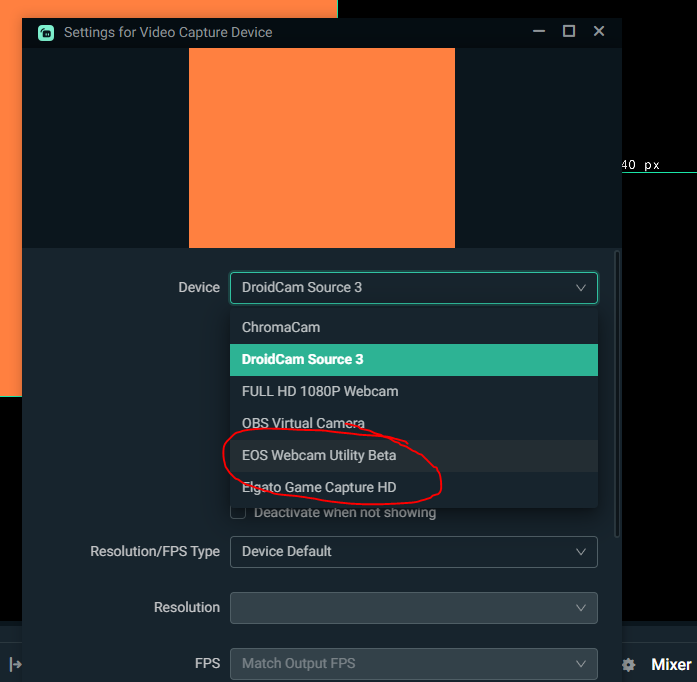Screen dimensions: 697x682
Task: Click the Mixer panel label
Action: click(x=671, y=665)
